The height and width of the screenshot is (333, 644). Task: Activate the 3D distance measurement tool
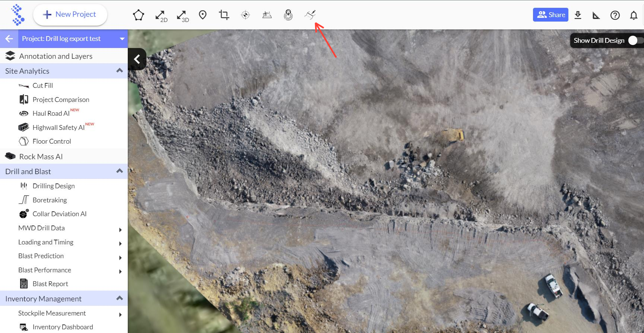[182, 16]
